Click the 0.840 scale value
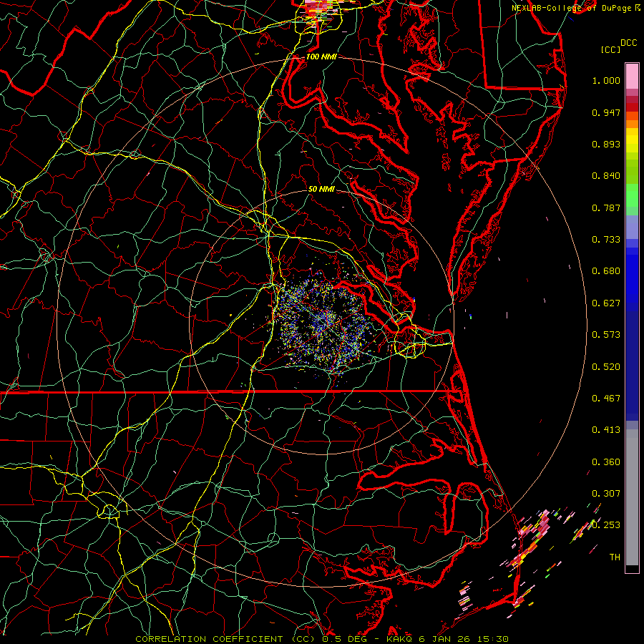Image resolution: width=644 pixels, height=644 pixels. (x=606, y=176)
